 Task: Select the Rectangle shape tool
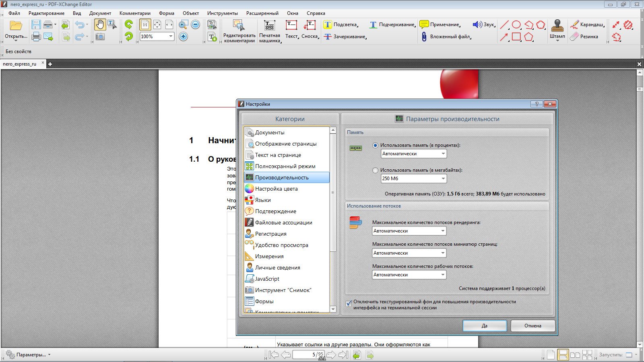(516, 37)
